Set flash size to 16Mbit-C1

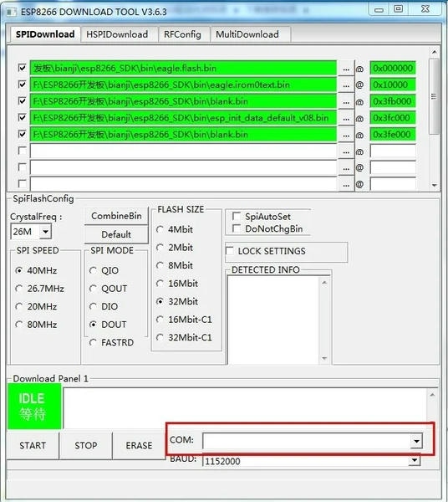[x=160, y=320]
